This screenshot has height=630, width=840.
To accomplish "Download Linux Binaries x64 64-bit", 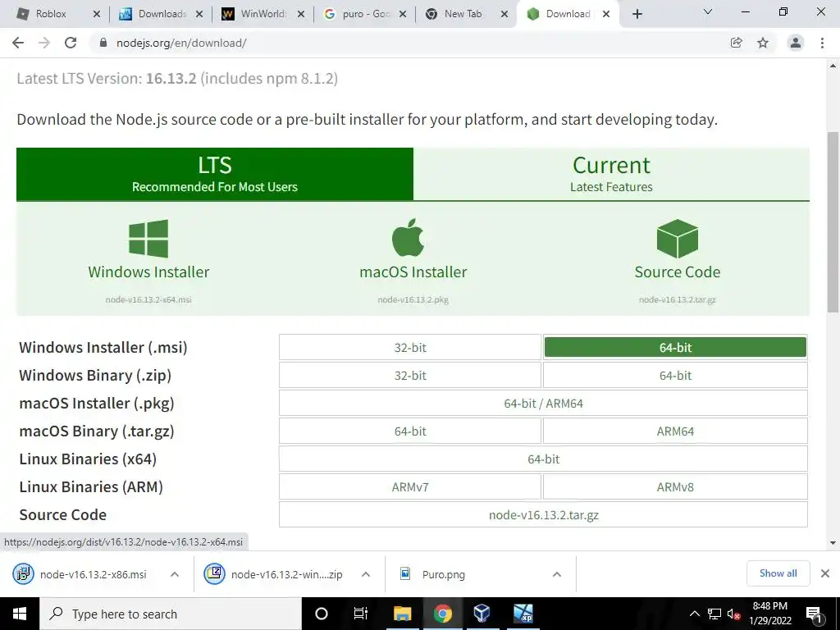I will point(543,459).
